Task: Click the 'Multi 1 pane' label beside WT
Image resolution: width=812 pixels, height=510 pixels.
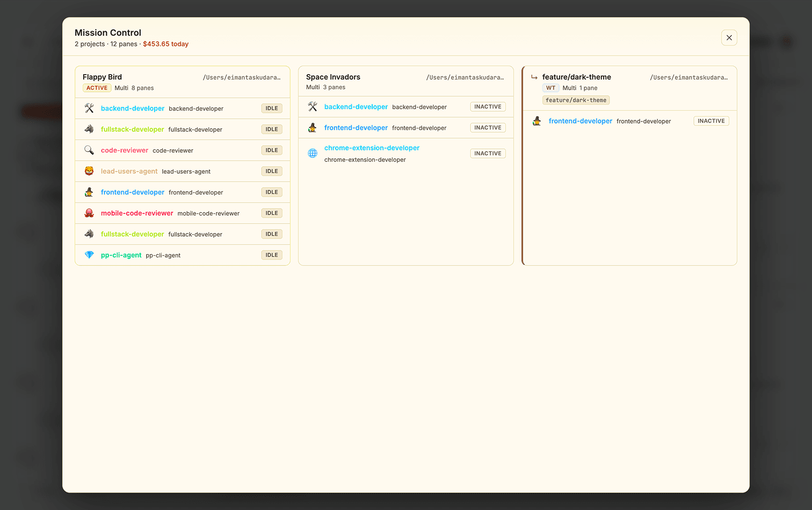Action: point(580,88)
